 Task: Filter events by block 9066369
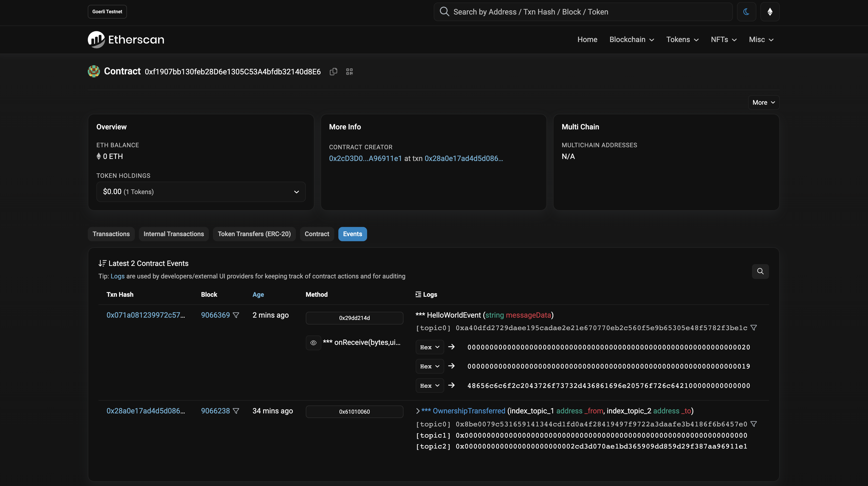pos(236,315)
